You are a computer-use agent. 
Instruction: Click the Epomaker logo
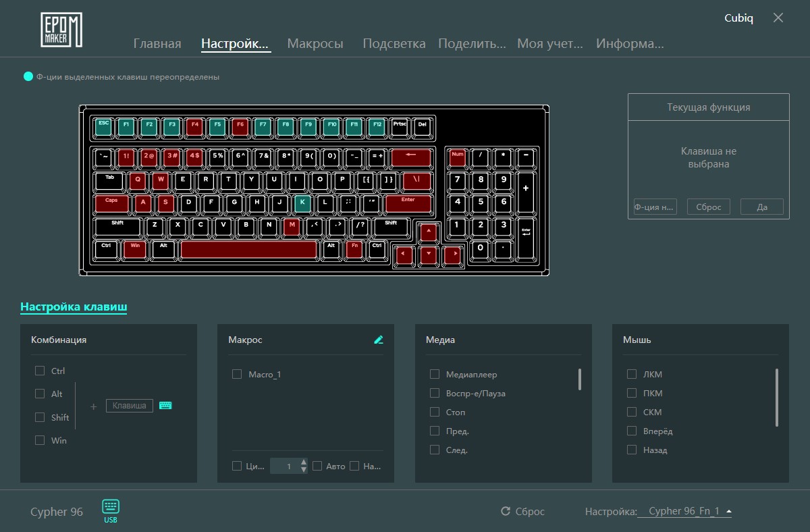tap(61, 30)
